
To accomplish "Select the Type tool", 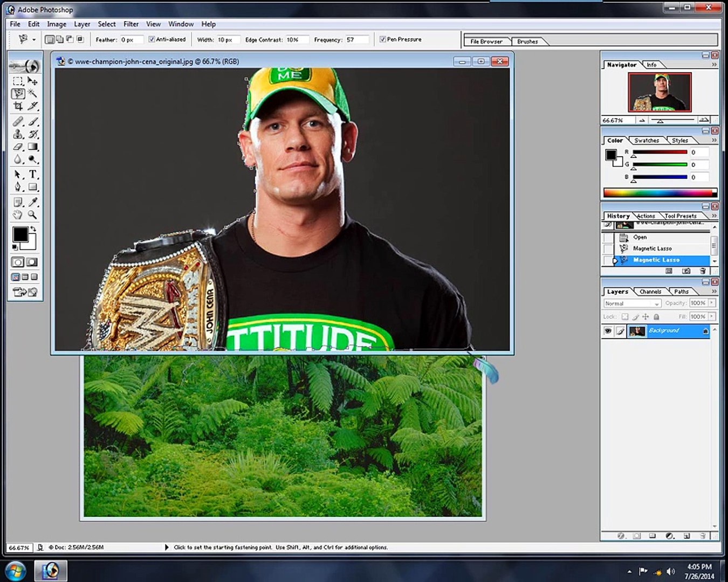I will click(x=32, y=175).
